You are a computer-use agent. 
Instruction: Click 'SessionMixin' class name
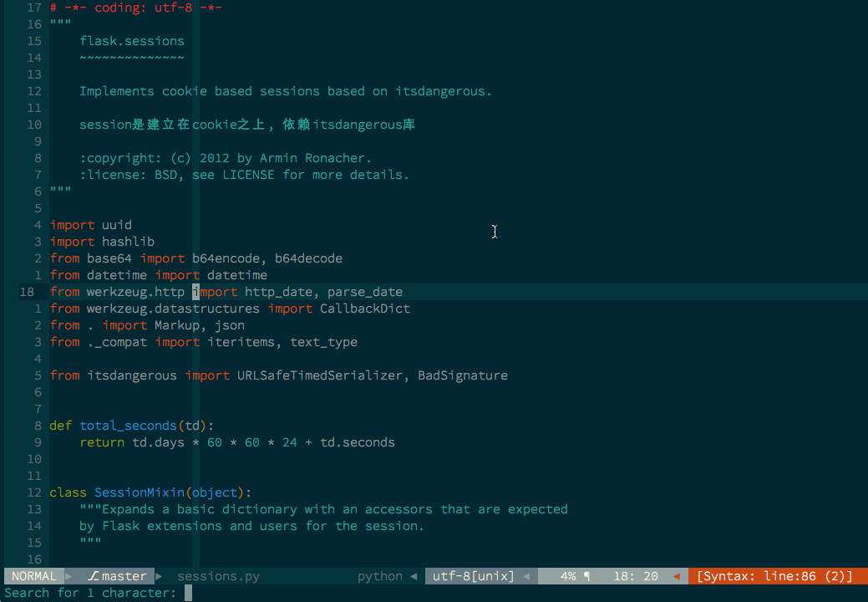139,492
